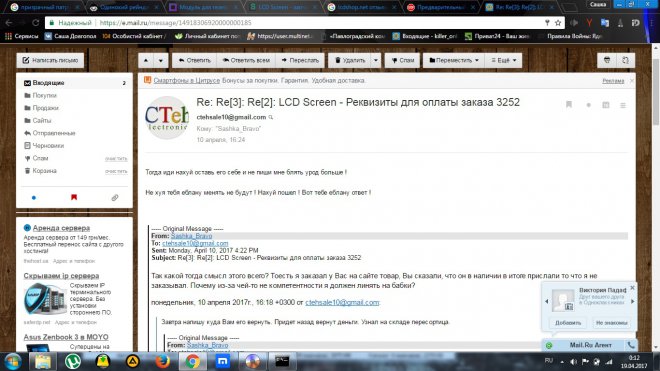This screenshot has height=371, width=660.
Task: Open File Explorer from the taskbar
Action: (43, 361)
